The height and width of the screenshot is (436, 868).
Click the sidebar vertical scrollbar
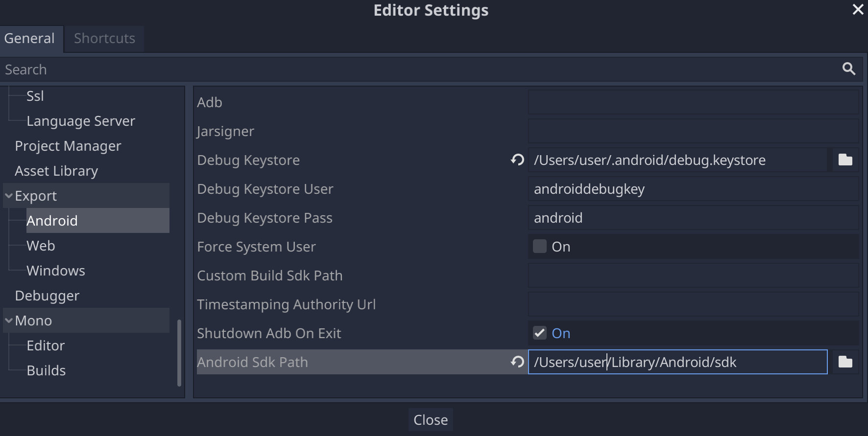click(179, 352)
